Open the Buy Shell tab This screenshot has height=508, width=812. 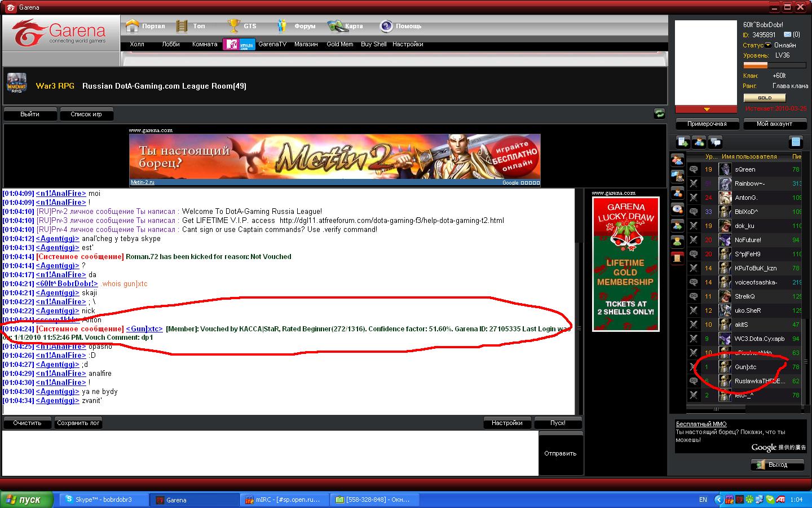374,44
